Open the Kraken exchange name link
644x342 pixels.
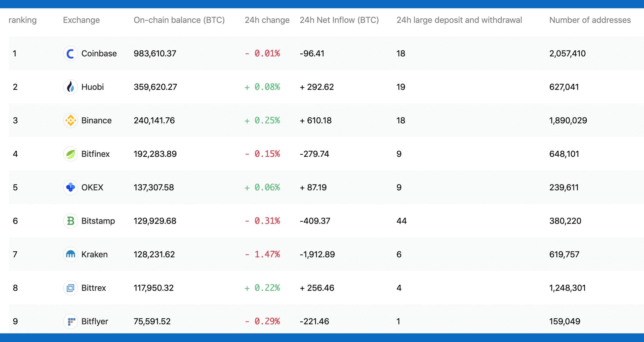point(94,254)
